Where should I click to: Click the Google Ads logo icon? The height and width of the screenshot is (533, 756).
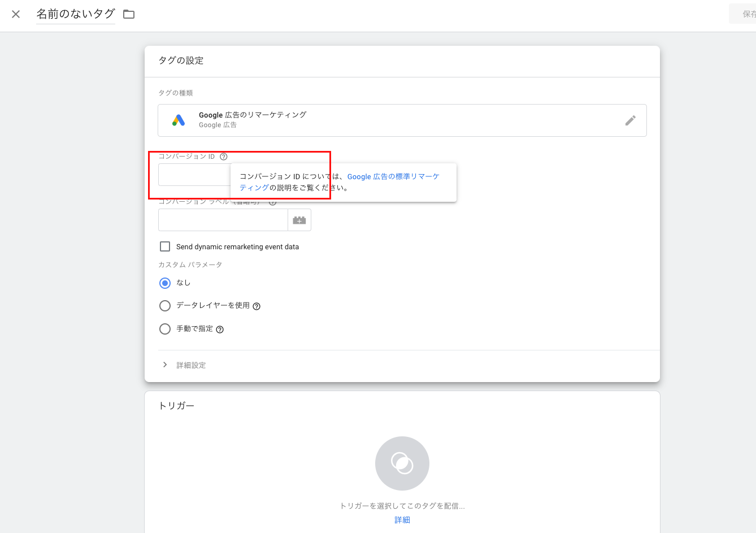point(179,120)
